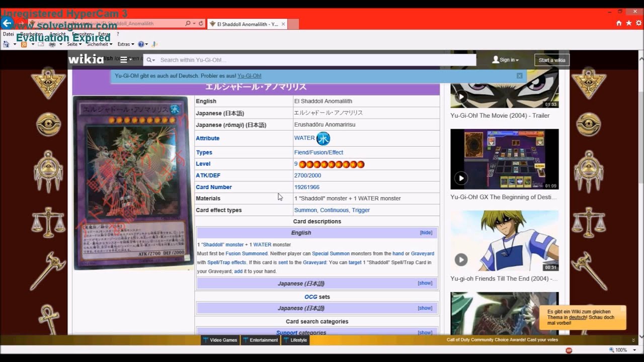Open the Special Summon link

[x=331, y=253]
